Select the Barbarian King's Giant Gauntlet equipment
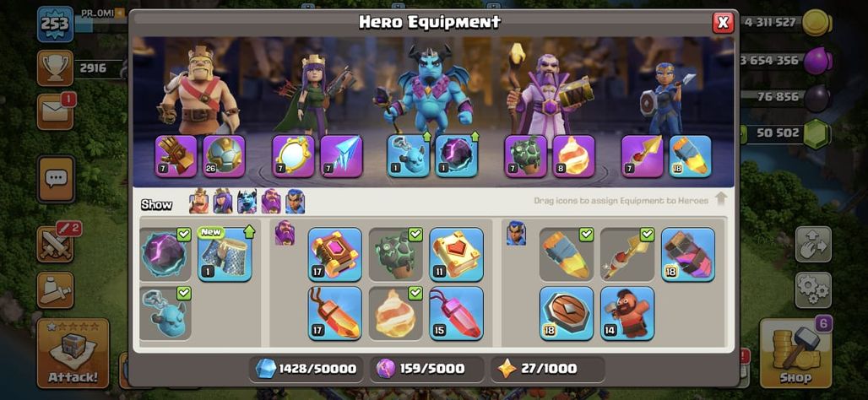 coord(176,156)
